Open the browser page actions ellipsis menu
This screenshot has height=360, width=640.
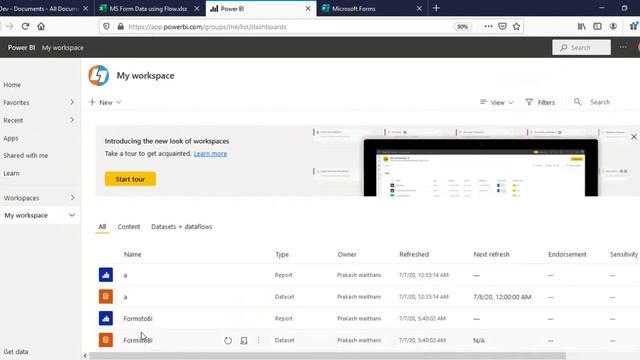488,27
